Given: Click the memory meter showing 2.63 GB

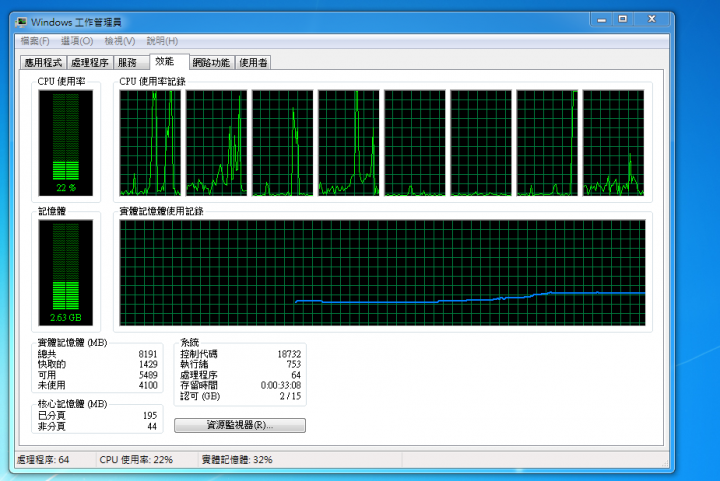Looking at the screenshot, I should [66, 273].
